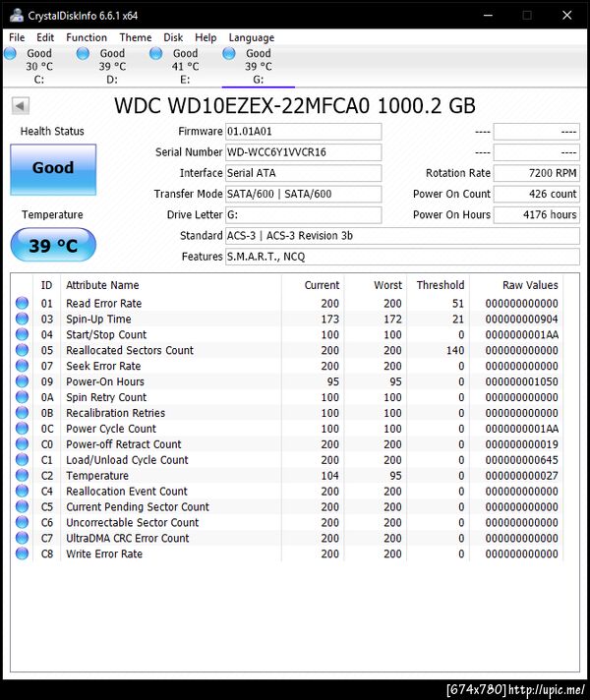The height and width of the screenshot is (700, 590).
Task: Click the Good health status button
Action: click(x=53, y=169)
